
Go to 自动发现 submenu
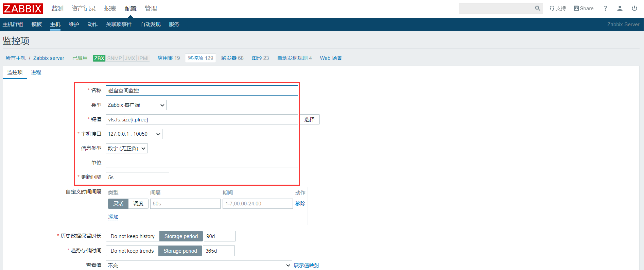click(x=150, y=24)
